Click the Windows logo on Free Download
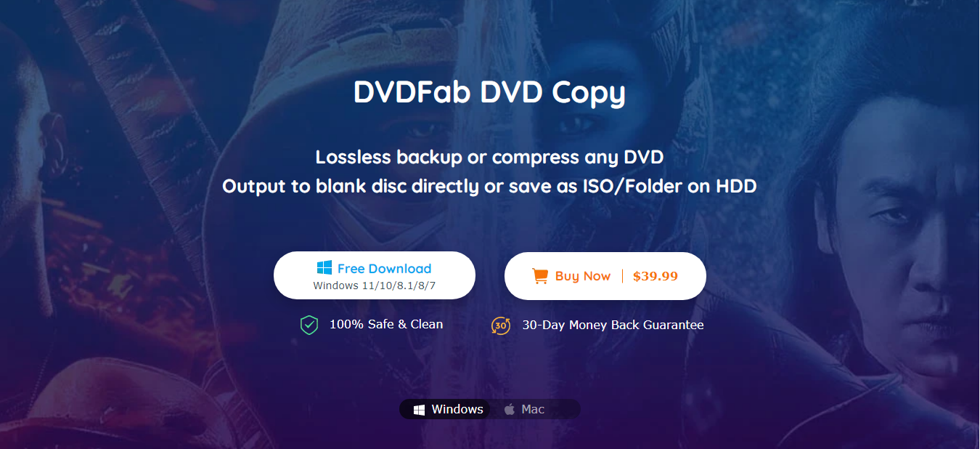 [x=324, y=268]
